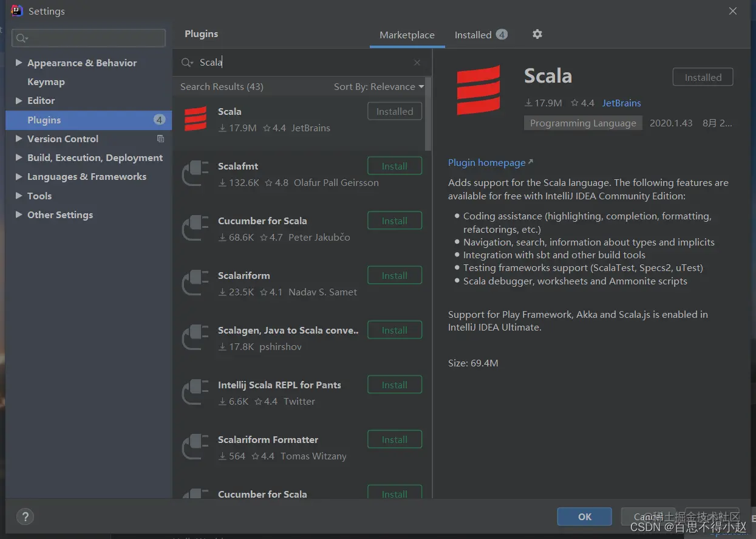
Task: Install Intellij Scala REPL for Pants
Action: (395, 385)
